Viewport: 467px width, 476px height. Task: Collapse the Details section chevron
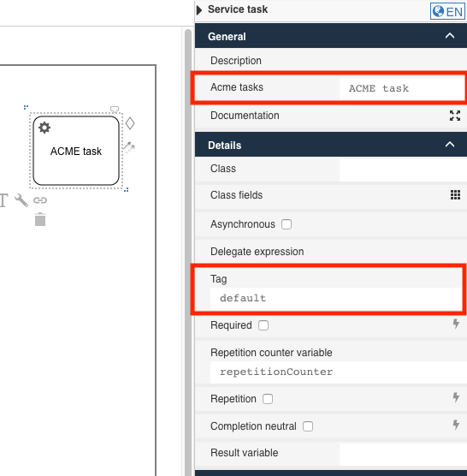coord(450,145)
